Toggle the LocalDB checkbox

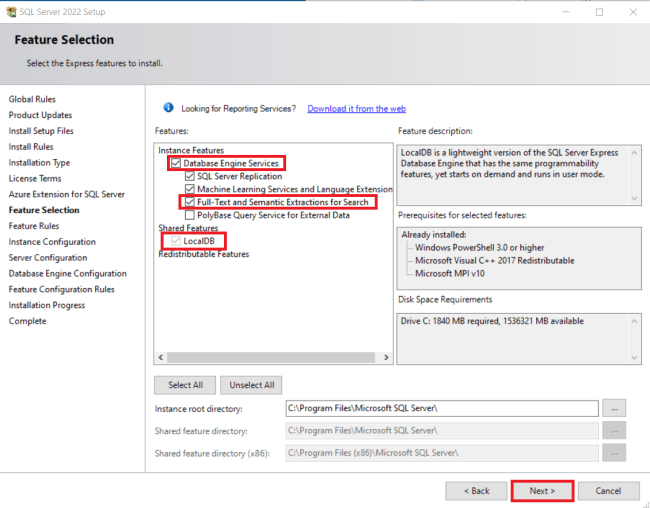tap(176, 241)
